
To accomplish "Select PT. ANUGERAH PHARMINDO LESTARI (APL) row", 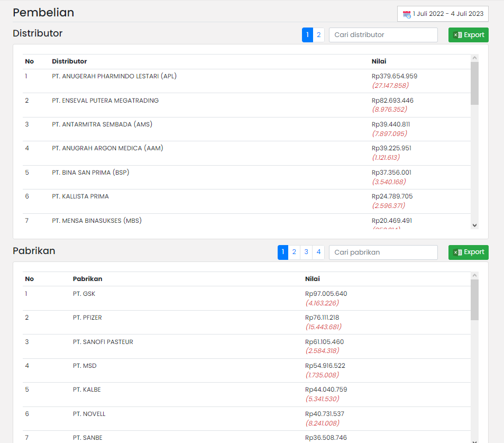I will 114,76.
